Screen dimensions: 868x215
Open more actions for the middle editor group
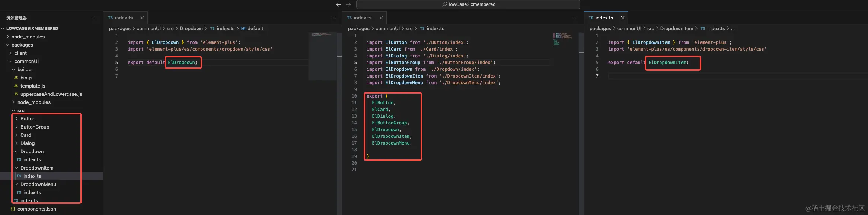point(575,18)
